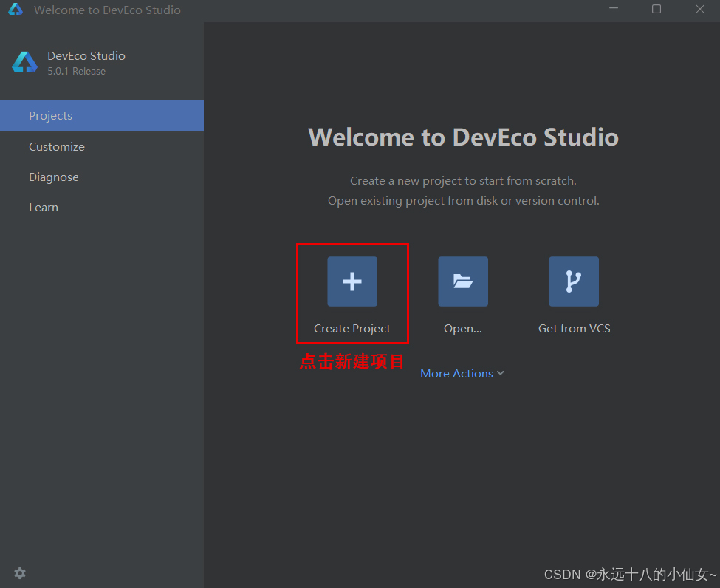Image resolution: width=720 pixels, height=588 pixels.
Task: Open settings gear in the bottom-left corner
Action: coord(20,572)
